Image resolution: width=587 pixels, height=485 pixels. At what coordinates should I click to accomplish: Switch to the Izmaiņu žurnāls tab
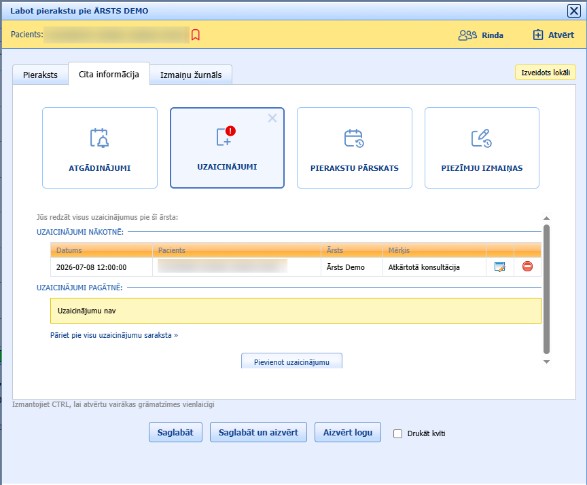(191, 75)
